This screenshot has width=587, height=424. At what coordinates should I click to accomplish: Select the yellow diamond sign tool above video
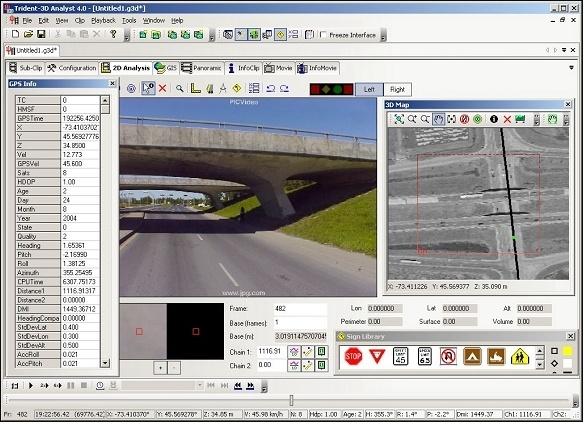click(237, 88)
